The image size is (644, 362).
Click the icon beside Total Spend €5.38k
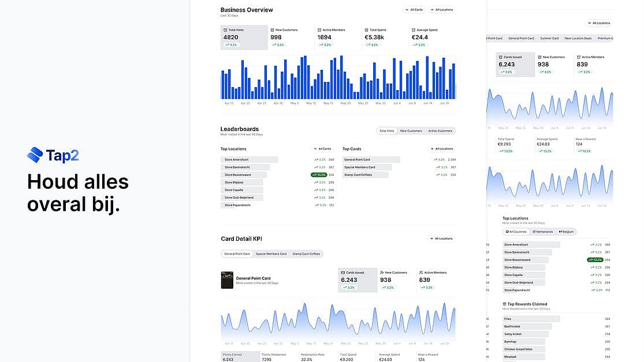click(x=366, y=30)
